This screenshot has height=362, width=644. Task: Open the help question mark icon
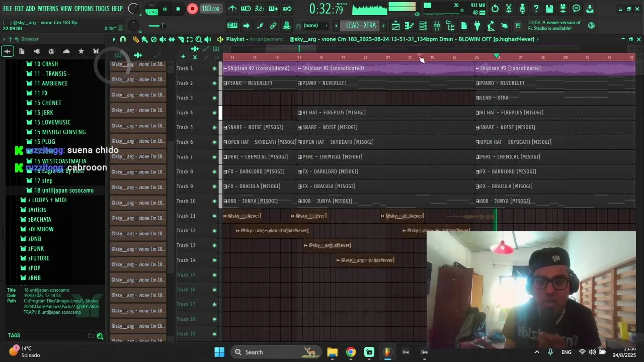pyautogui.click(x=536, y=9)
